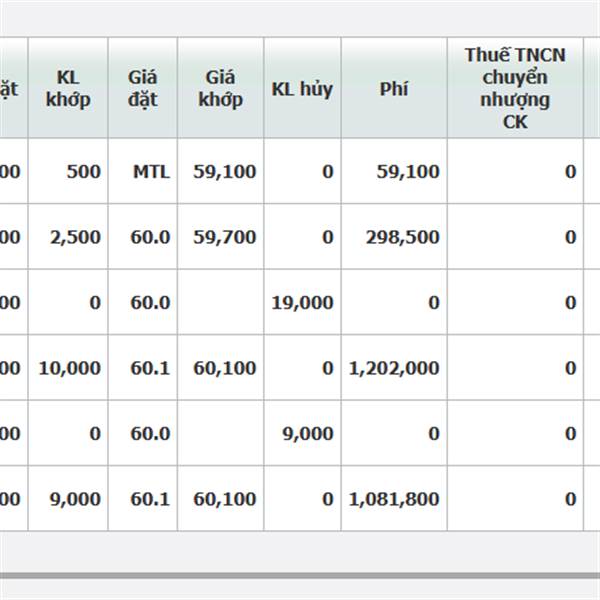The height and width of the screenshot is (600, 600).
Task: Select Giá đặt 60.1 in the 1,081,800 row
Action: (x=143, y=498)
